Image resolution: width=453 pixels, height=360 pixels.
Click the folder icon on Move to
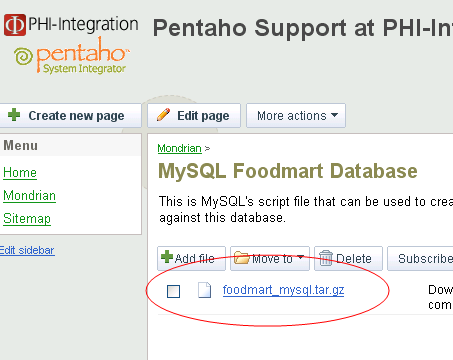point(241,258)
